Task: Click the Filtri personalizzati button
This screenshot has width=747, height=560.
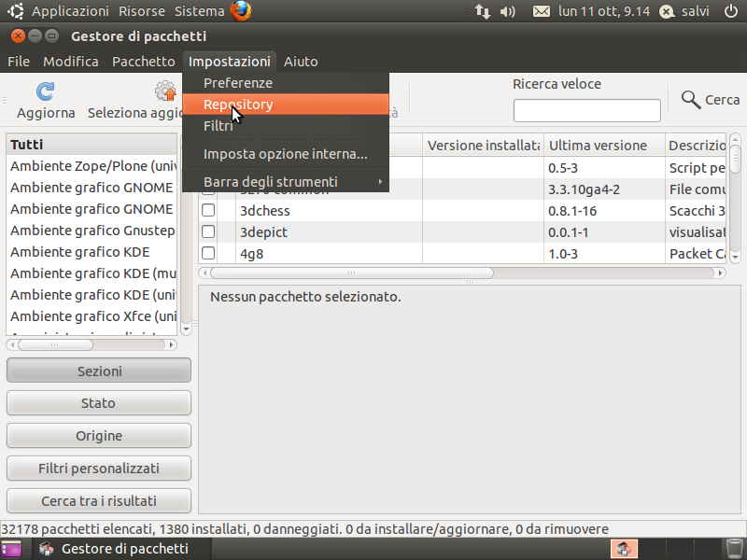Action: point(99,469)
